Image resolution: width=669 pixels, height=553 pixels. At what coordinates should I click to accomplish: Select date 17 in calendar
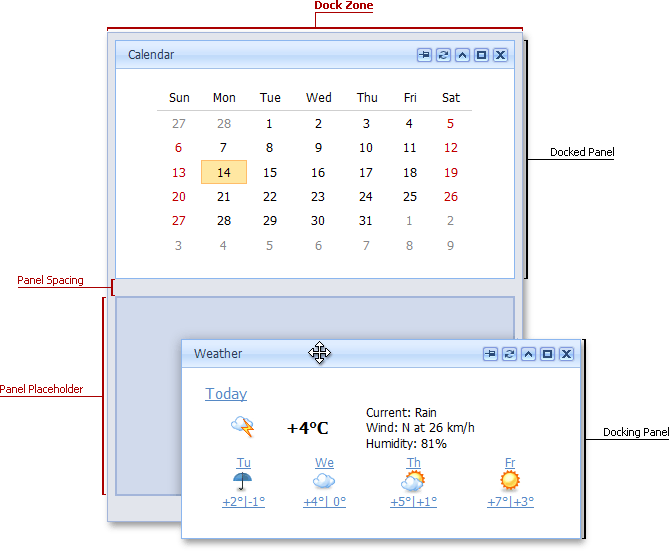[366, 172]
